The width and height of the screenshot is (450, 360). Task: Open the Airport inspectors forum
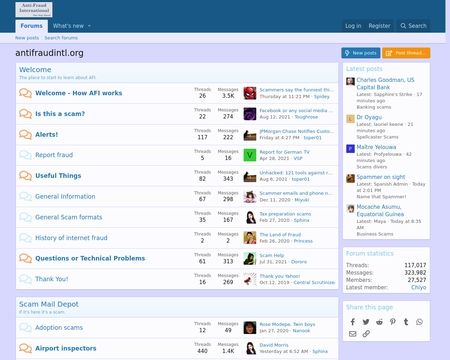pos(66,348)
